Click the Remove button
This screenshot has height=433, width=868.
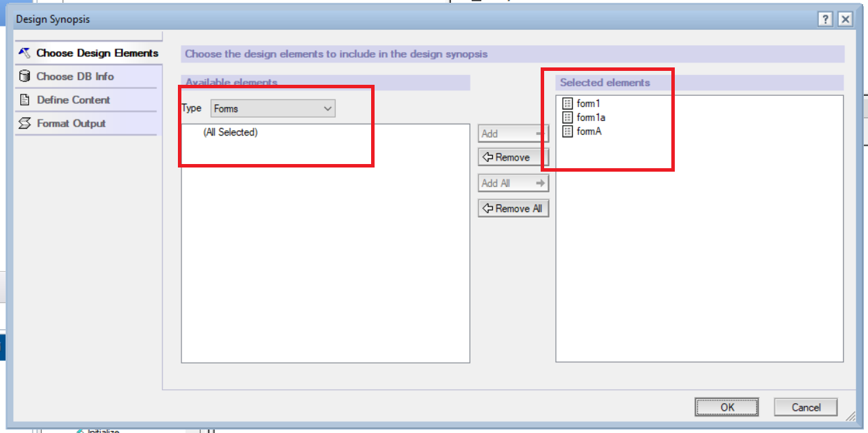[x=513, y=157]
